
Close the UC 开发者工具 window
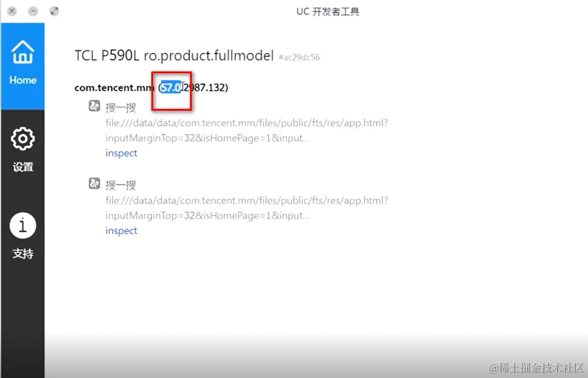click(12, 11)
